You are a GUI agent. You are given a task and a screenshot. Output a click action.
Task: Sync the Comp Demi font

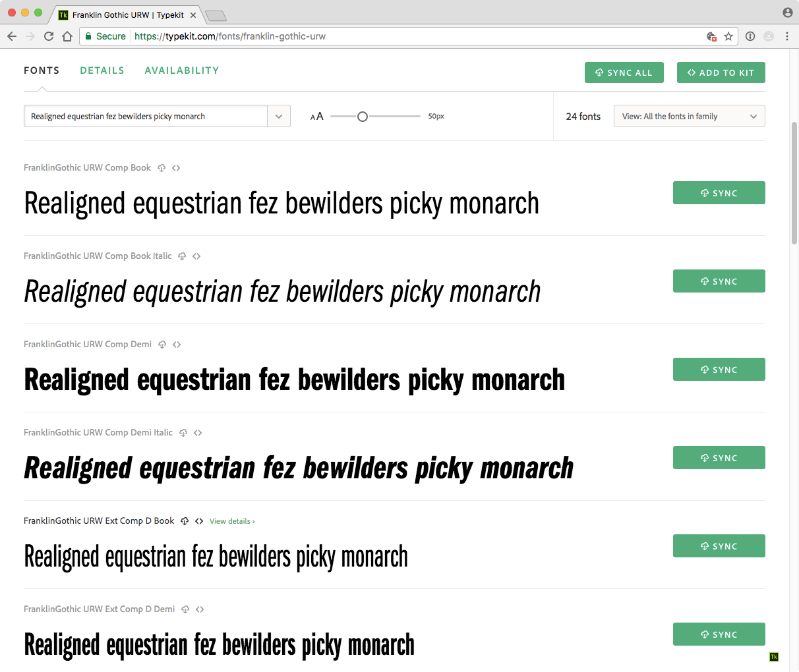719,370
